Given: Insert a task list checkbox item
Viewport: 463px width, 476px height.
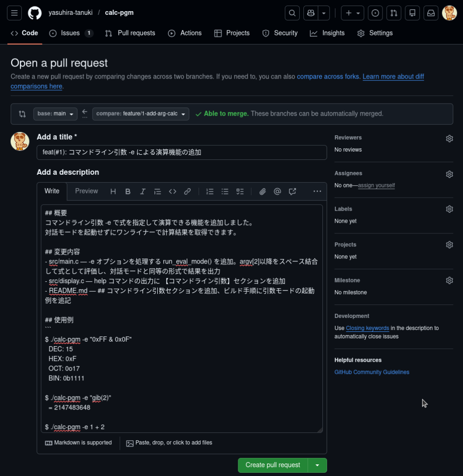Looking at the screenshot, I should tap(240, 192).
